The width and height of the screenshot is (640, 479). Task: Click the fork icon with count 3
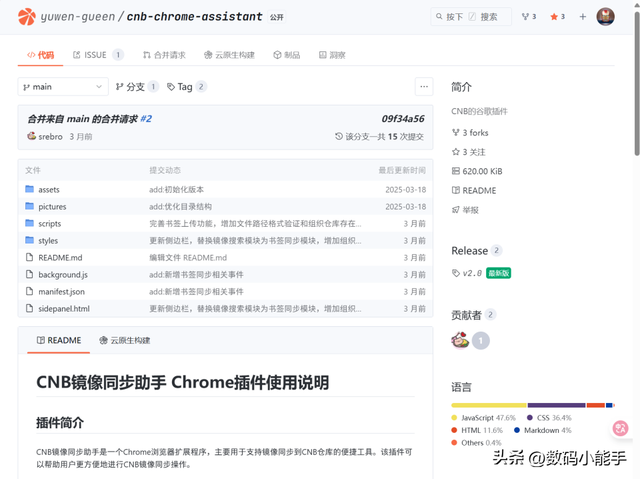(529, 17)
